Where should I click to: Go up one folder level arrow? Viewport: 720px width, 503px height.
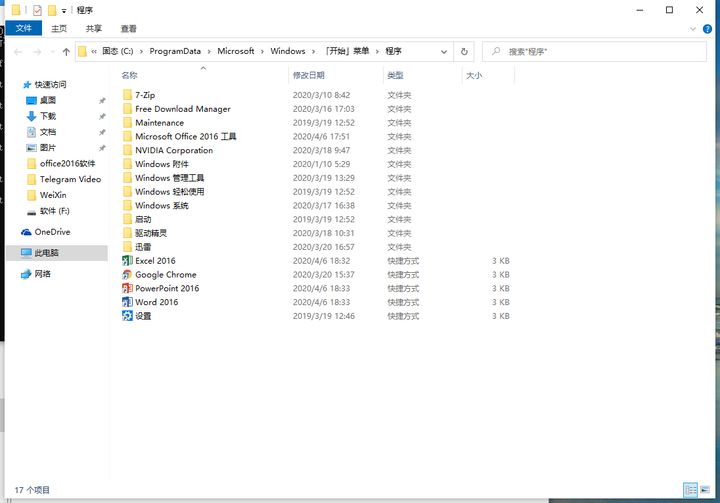tap(66, 52)
